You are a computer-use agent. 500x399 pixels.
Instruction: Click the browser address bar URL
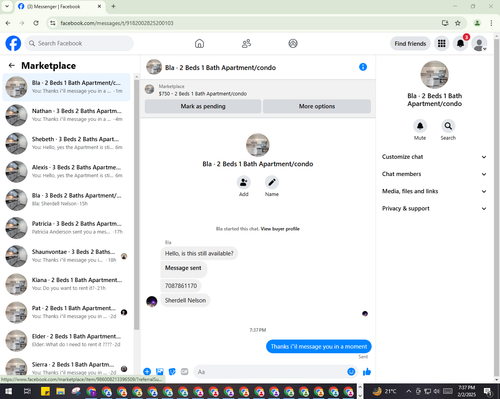(117, 23)
